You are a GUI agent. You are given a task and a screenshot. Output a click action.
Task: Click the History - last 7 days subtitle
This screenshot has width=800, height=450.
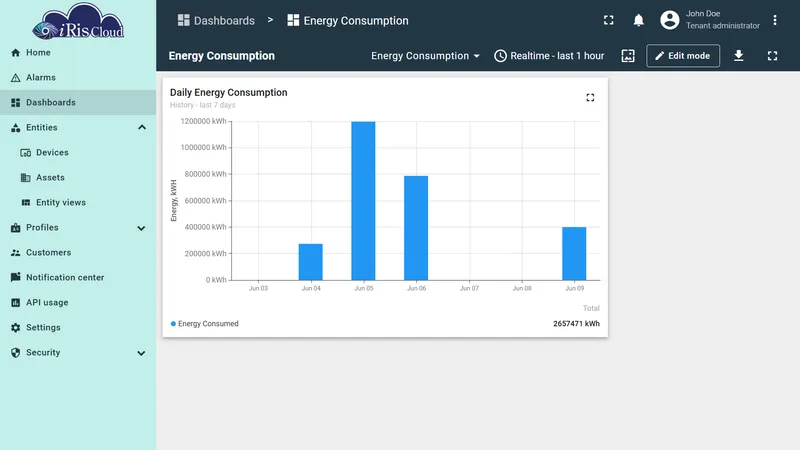(203, 105)
